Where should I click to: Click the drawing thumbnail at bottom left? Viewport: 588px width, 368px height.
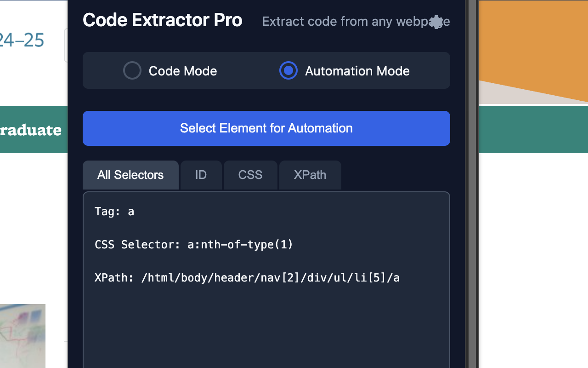point(23,336)
